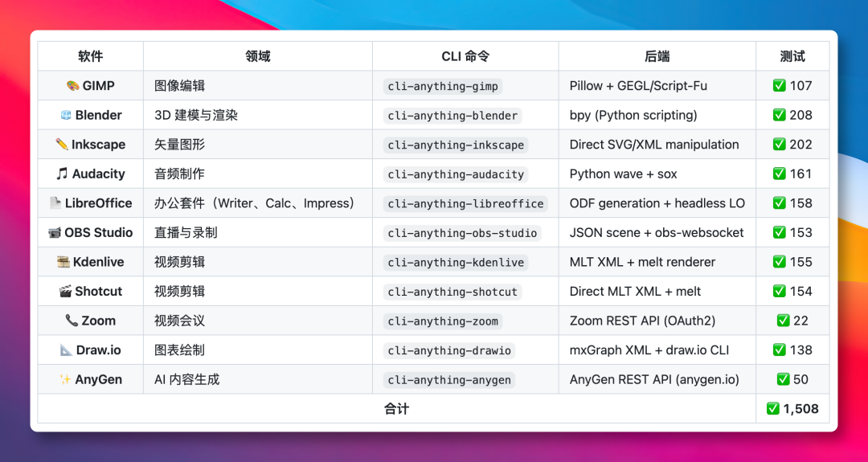Click the clapperboard emoji beside Shotcut
This screenshot has height=462, width=868.
pyautogui.click(x=65, y=291)
